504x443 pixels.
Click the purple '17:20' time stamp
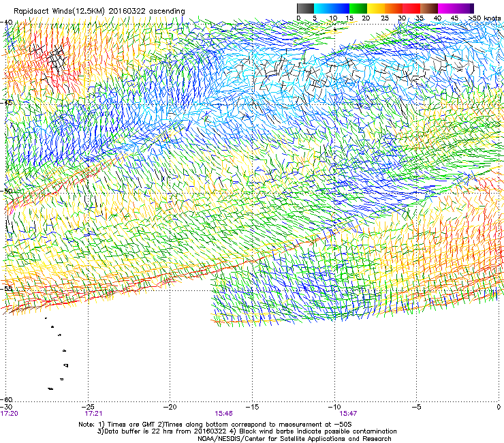(x=10, y=414)
